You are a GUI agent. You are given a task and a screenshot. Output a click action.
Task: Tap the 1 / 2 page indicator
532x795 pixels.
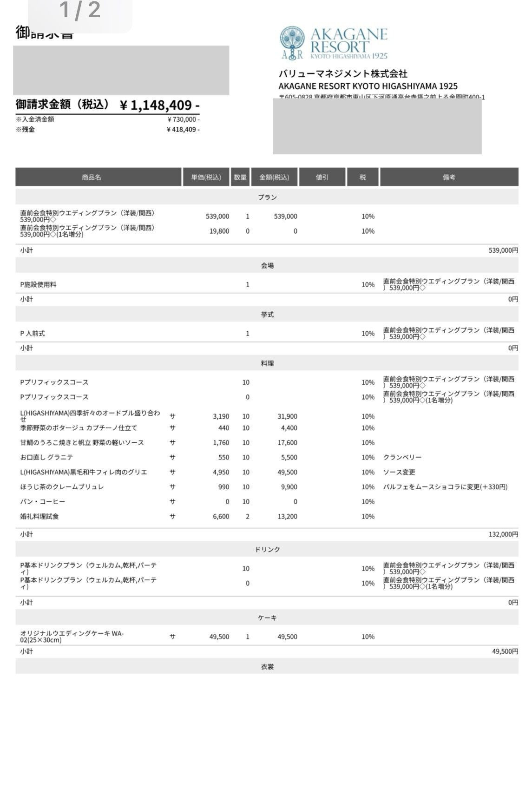pyautogui.click(x=80, y=10)
